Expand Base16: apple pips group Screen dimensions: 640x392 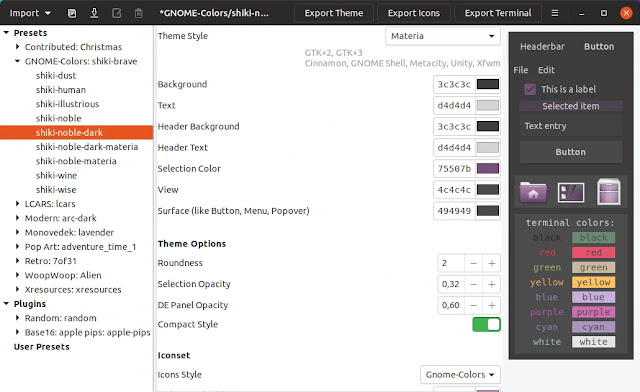click(17, 332)
